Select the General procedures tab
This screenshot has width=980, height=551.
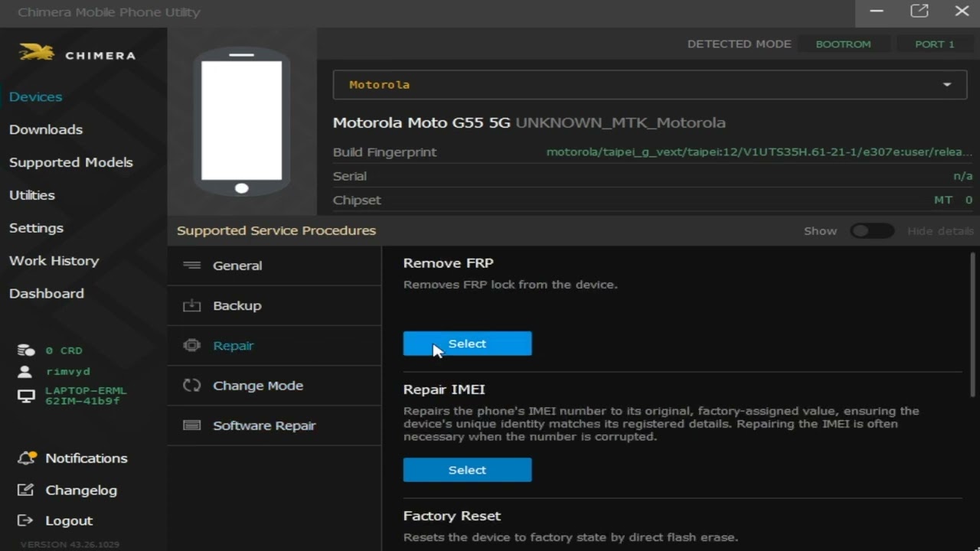tap(274, 266)
